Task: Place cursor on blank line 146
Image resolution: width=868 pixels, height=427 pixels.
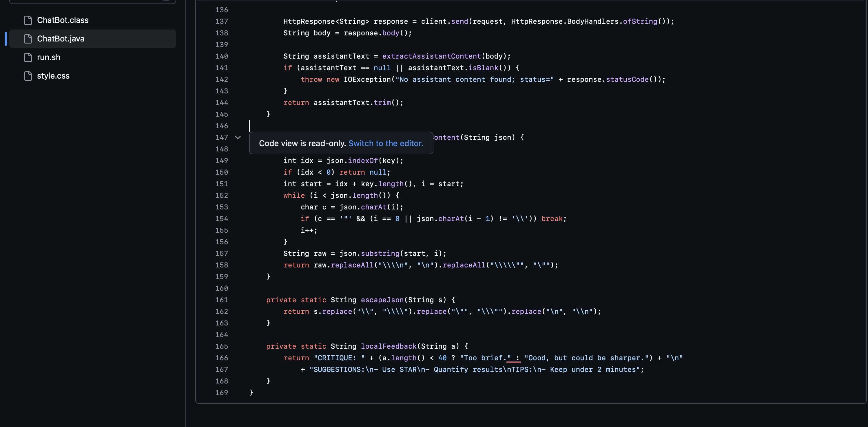Action: [337, 126]
